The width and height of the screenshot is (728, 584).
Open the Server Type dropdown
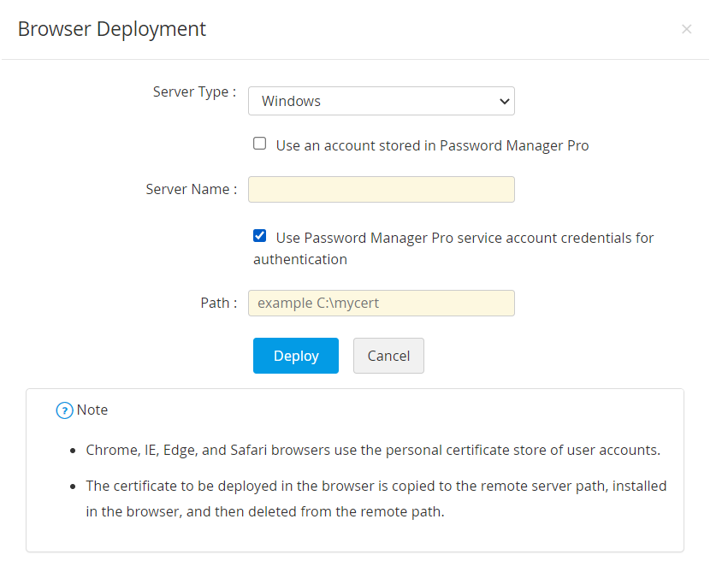(x=381, y=101)
